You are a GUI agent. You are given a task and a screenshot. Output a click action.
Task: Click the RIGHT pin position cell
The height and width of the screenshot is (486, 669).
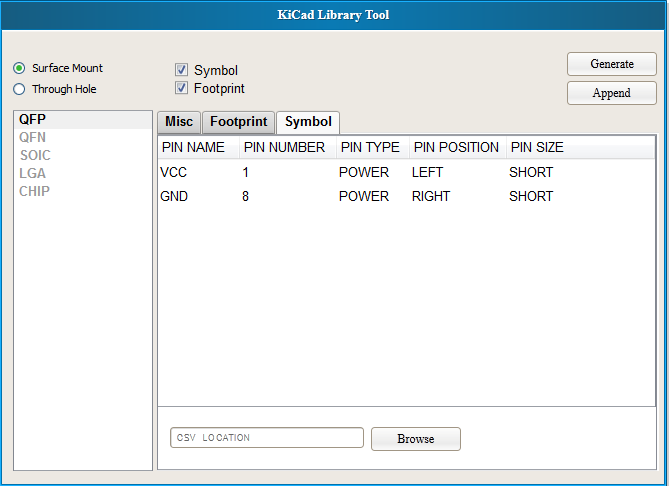tap(431, 196)
